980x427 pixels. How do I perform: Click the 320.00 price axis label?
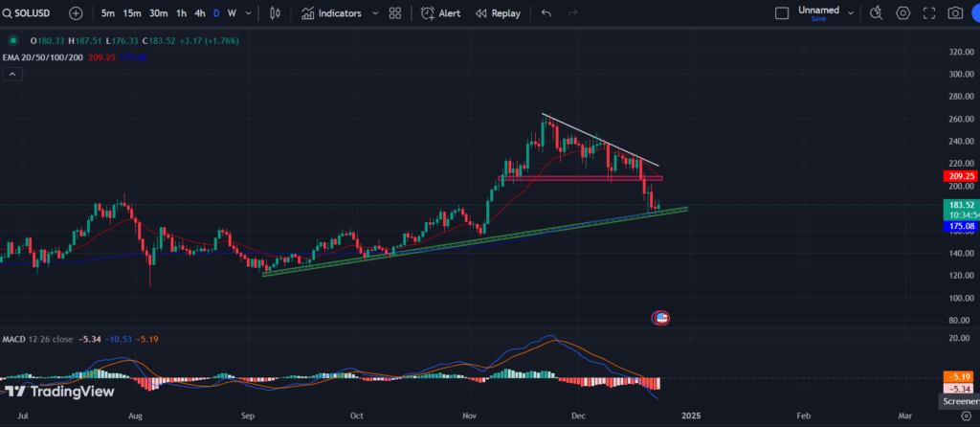click(x=961, y=52)
